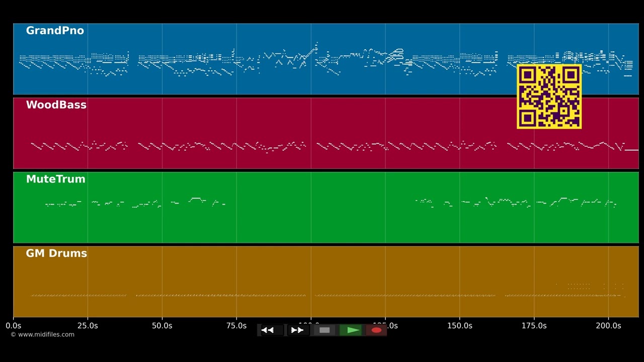
Task: Click the red record button
Action: coord(376,330)
